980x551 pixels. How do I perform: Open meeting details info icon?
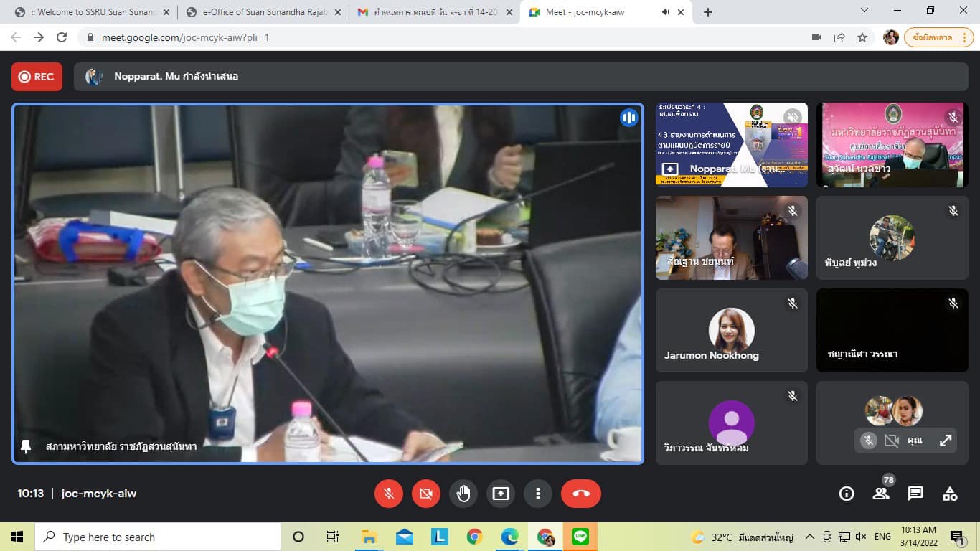pyautogui.click(x=847, y=494)
